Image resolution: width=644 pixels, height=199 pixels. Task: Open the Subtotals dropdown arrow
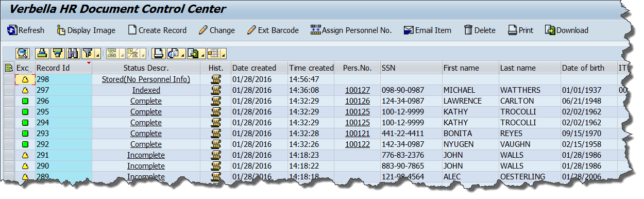coord(143,53)
